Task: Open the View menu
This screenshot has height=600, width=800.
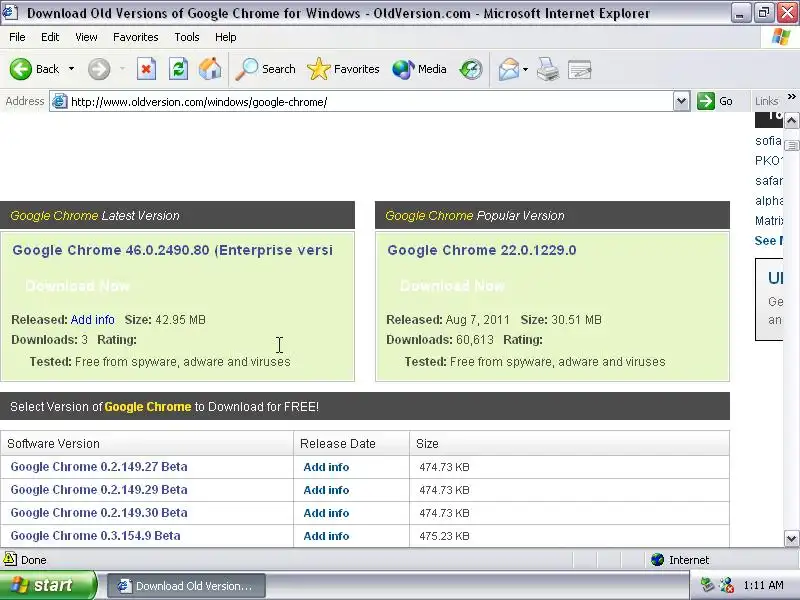Action: point(86,37)
